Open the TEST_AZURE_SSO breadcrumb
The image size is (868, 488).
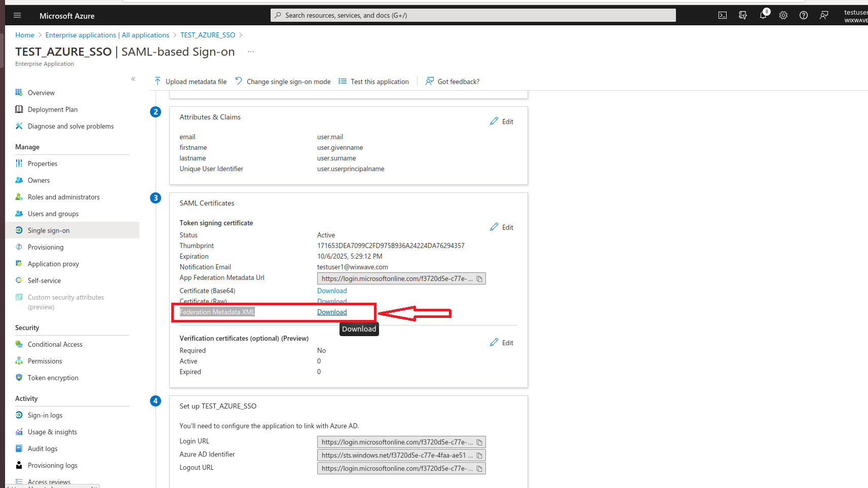(x=208, y=35)
